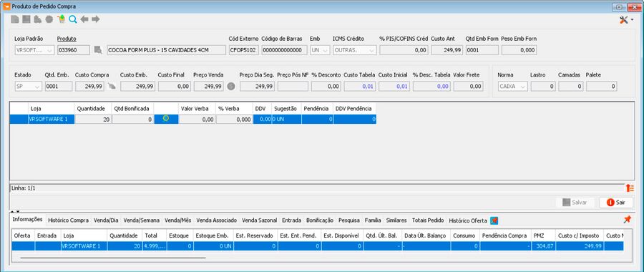Open the Venda Associado tab
Screen dimensions: 644x272
pyautogui.click(x=216, y=220)
